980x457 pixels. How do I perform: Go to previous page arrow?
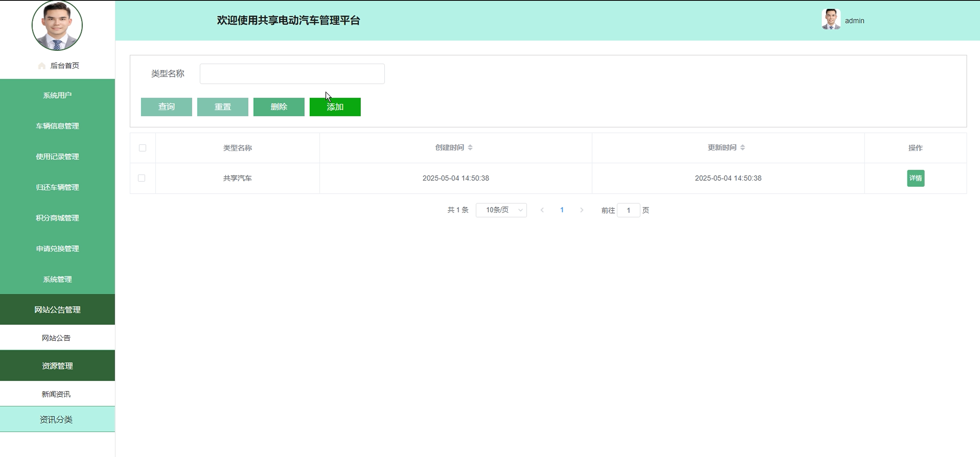click(x=542, y=210)
